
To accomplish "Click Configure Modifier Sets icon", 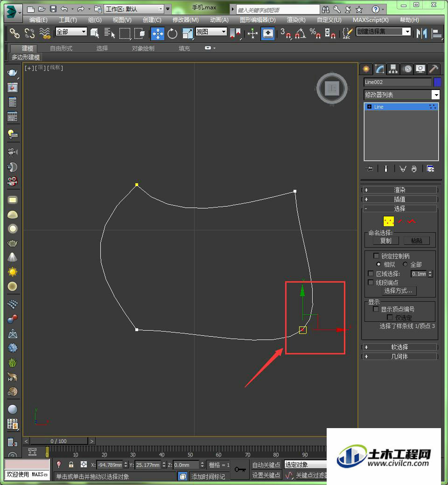I will pos(430,168).
